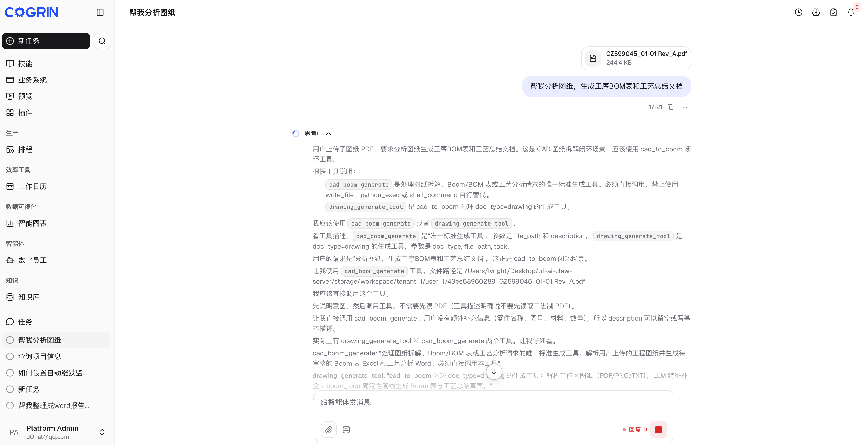Click the search icon button
This screenshot has width=868, height=445.
[102, 41]
